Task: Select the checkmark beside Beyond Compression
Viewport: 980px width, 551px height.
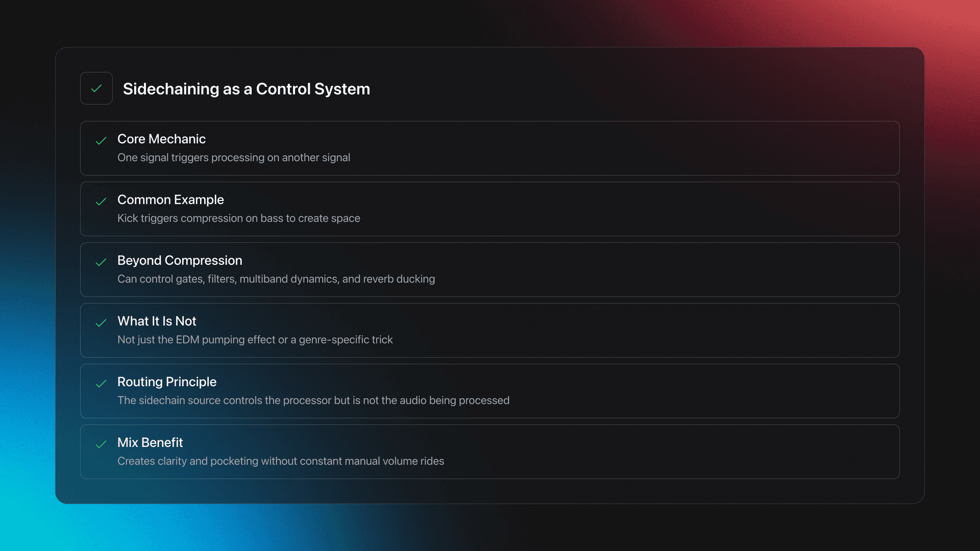Action: (x=101, y=263)
